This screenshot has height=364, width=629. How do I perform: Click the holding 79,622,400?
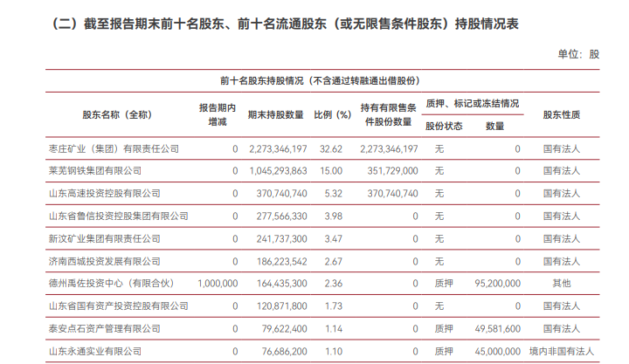(285, 330)
